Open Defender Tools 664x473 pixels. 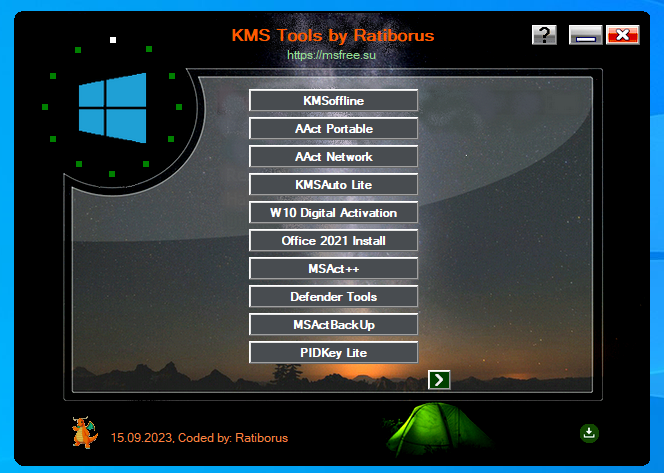coord(333,297)
